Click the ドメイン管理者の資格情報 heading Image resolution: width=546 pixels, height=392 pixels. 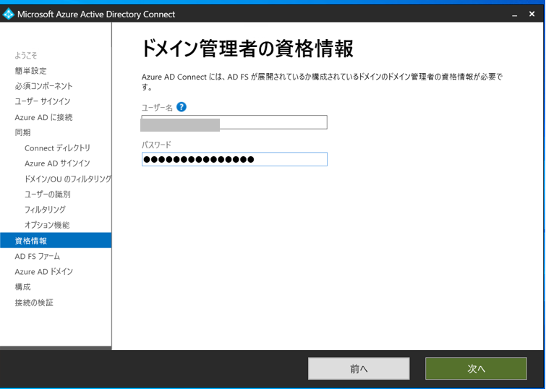pyautogui.click(x=247, y=48)
